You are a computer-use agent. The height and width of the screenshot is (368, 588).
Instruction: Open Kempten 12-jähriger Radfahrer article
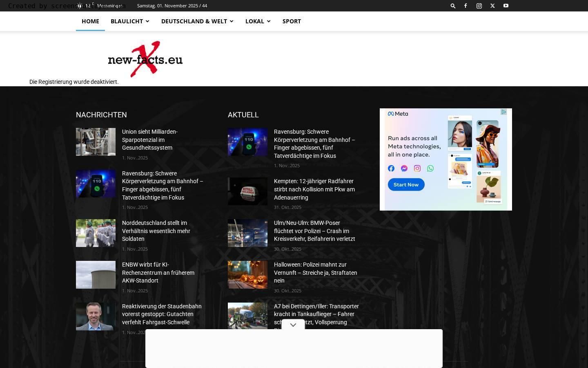click(x=314, y=189)
